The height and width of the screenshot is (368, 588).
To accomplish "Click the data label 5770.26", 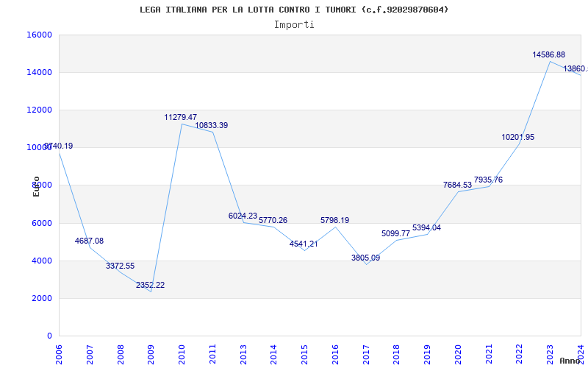I will pos(273,220).
